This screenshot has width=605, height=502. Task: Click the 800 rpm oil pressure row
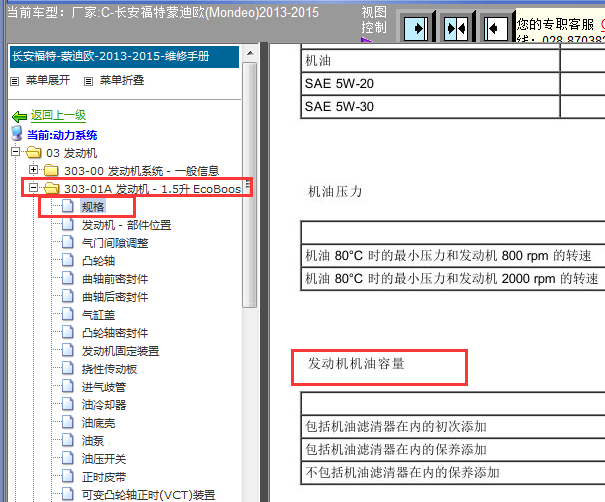point(453,255)
